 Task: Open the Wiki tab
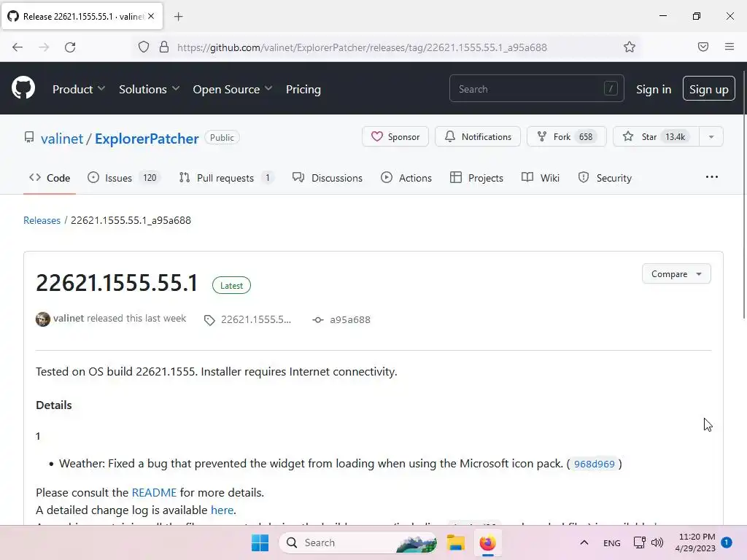(x=541, y=178)
